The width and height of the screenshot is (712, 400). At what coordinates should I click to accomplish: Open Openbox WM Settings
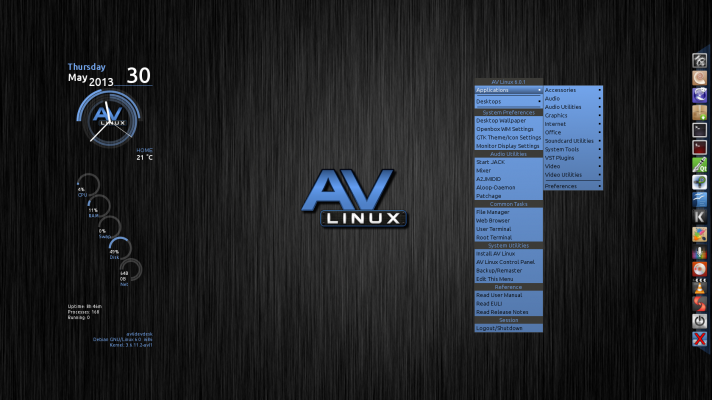pyautogui.click(x=509, y=129)
